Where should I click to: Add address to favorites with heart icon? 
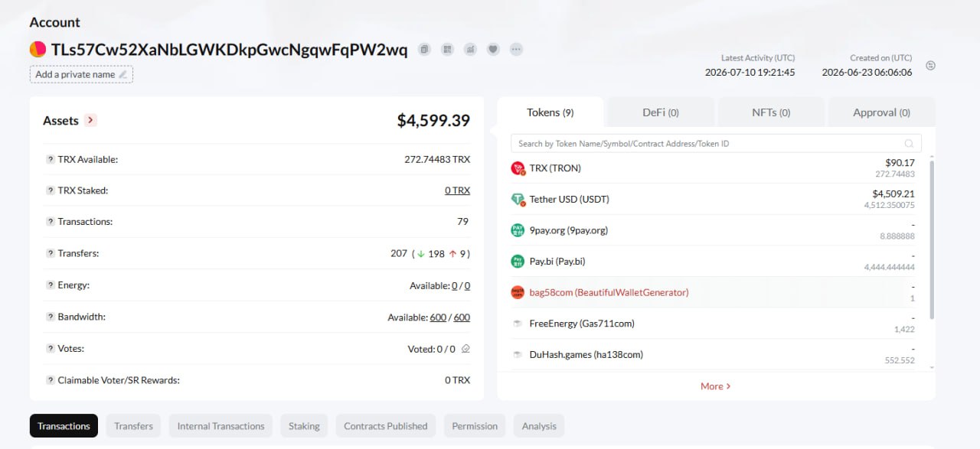tap(493, 50)
